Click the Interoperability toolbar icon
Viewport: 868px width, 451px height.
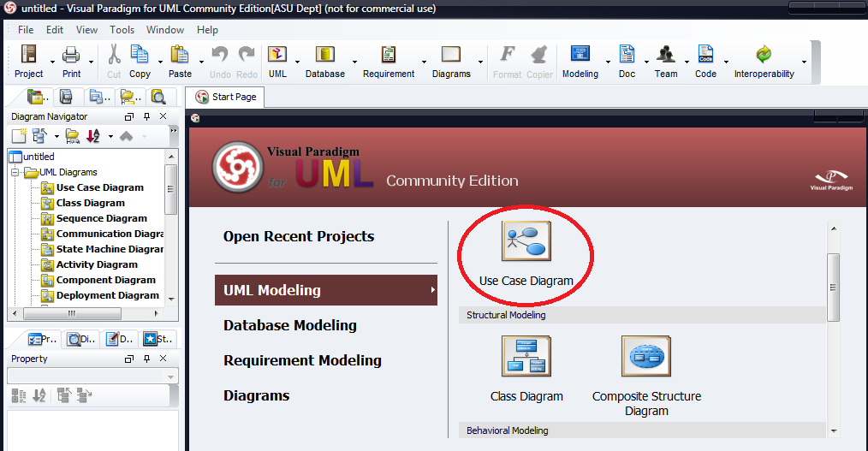pos(764,54)
